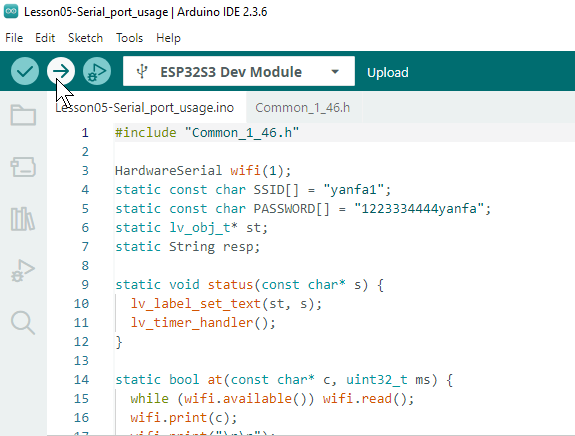This screenshot has width=575, height=436.
Task: Click the static lv_obj_t* st; line
Action: point(191,228)
